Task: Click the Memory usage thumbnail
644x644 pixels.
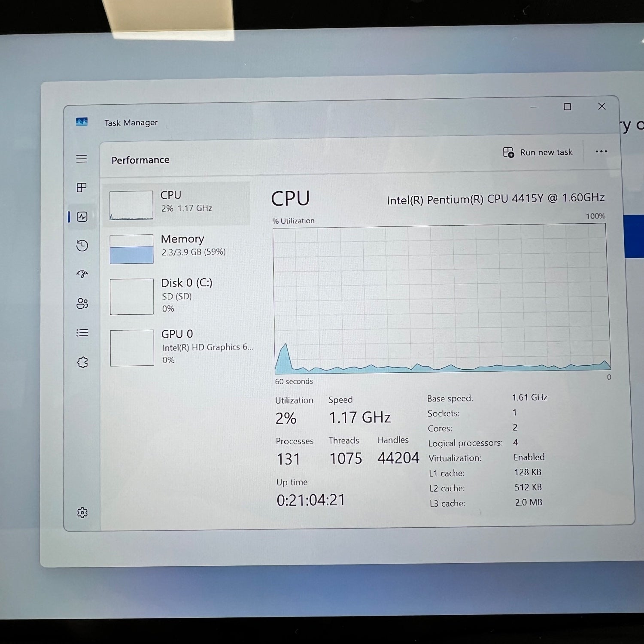Action: [131, 249]
